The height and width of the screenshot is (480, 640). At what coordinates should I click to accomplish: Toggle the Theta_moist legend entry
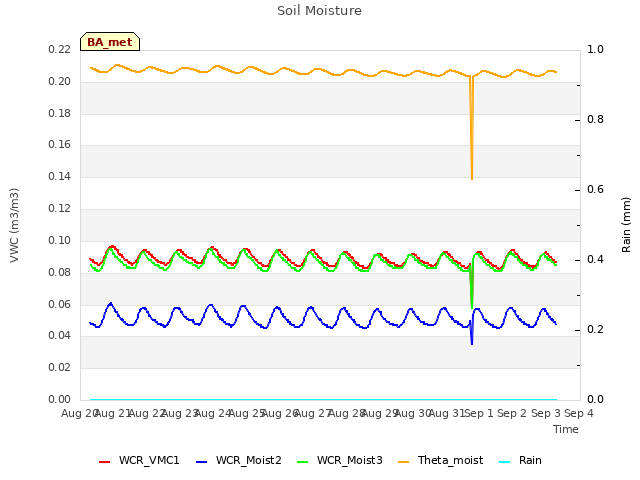440,460
